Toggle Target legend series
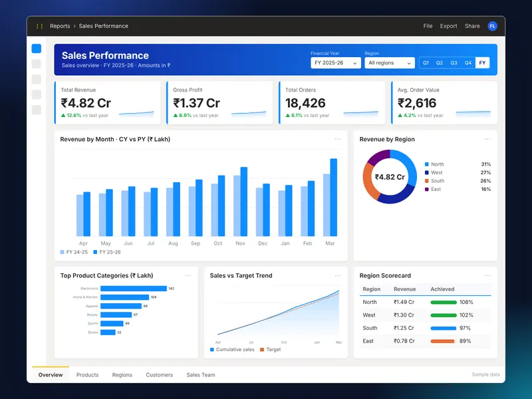 pyautogui.click(x=271, y=350)
